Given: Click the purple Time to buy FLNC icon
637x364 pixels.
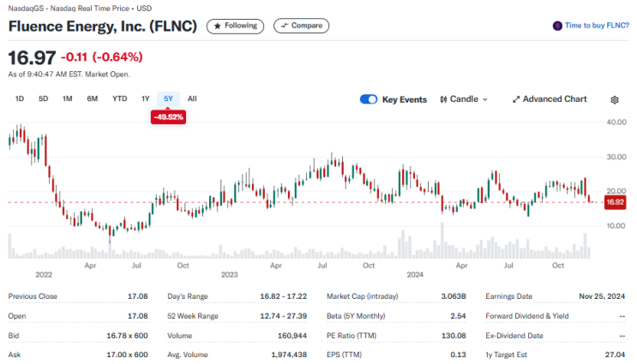Looking at the screenshot, I should 557,26.
